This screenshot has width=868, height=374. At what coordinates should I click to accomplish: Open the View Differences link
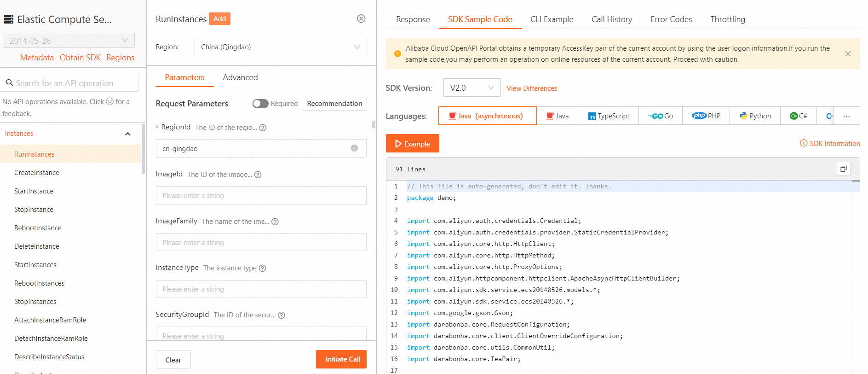pyautogui.click(x=532, y=88)
